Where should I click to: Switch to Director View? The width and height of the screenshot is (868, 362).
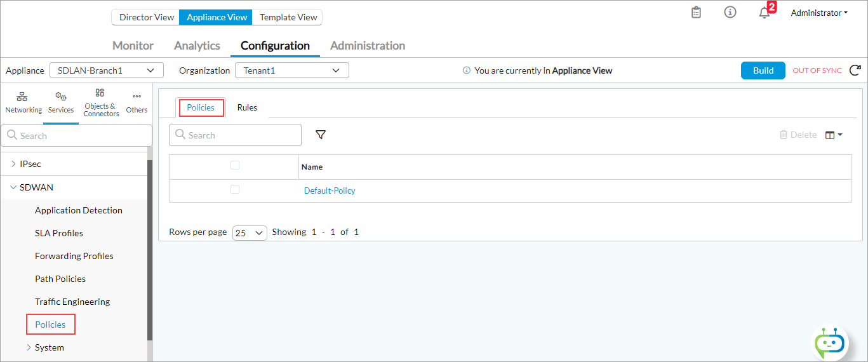point(146,17)
